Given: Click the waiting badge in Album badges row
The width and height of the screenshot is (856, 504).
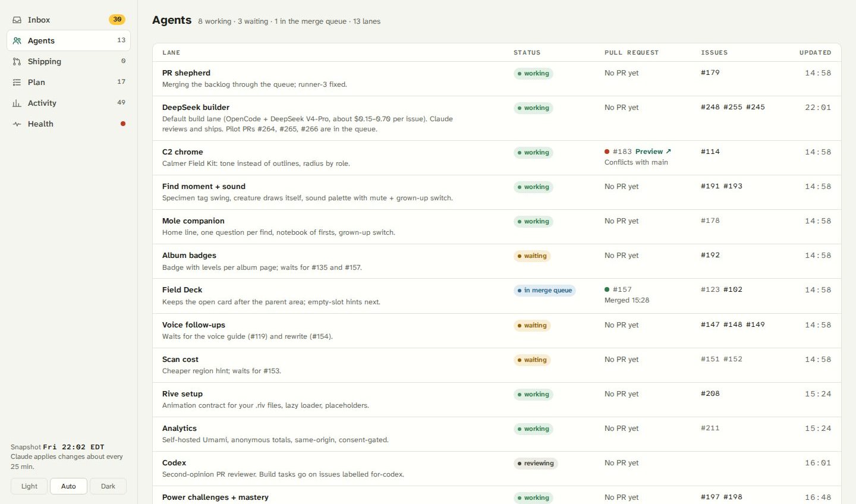Looking at the screenshot, I should click(x=533, y=256).
